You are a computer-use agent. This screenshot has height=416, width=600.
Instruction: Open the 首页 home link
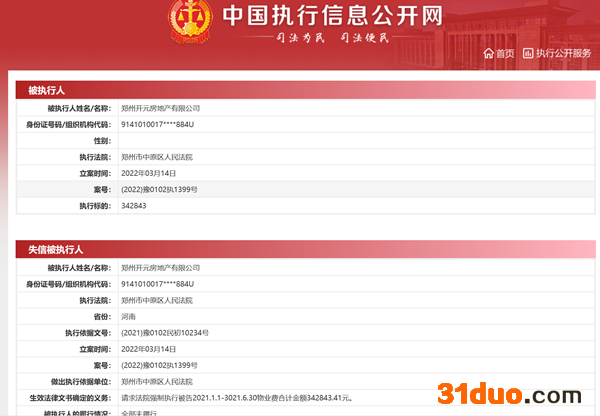coord(505,53)
